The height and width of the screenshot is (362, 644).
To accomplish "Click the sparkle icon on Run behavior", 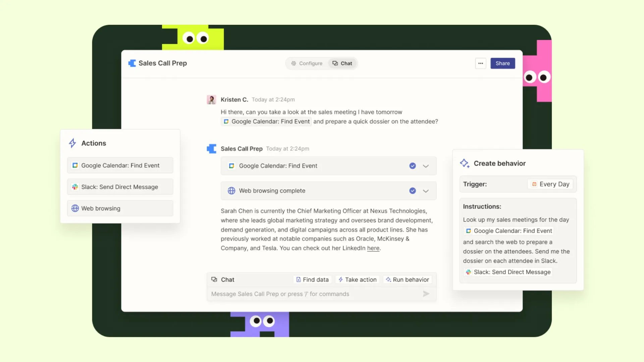I will [388, 279].
